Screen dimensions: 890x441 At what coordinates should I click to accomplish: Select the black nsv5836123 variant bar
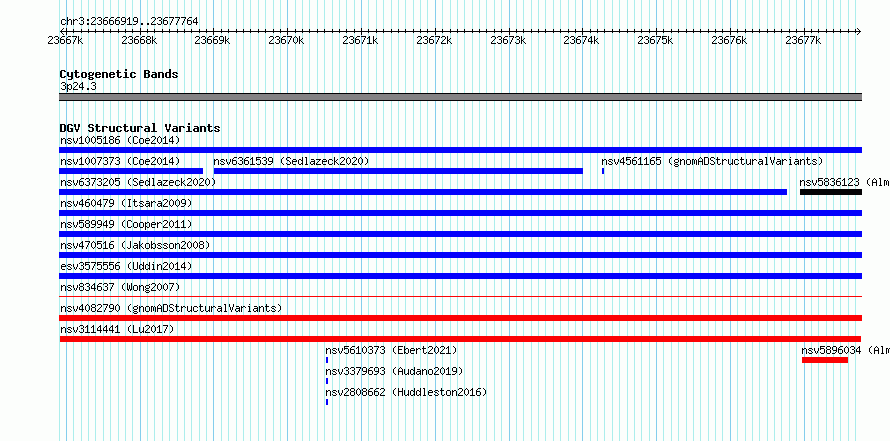coord(831,192)
